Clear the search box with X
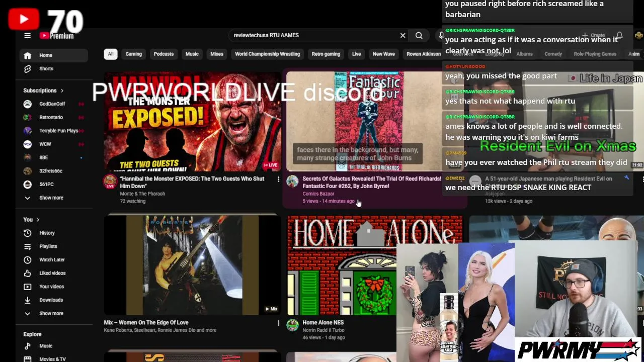 (x=403, y=35)
